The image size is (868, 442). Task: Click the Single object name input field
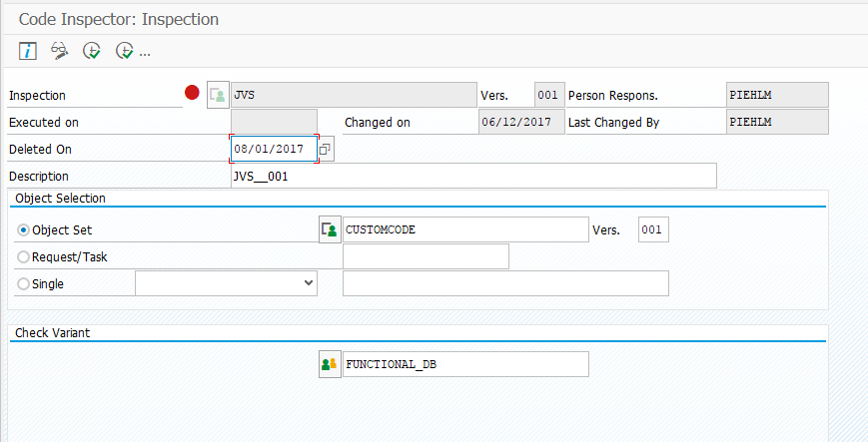click(506, 283)
